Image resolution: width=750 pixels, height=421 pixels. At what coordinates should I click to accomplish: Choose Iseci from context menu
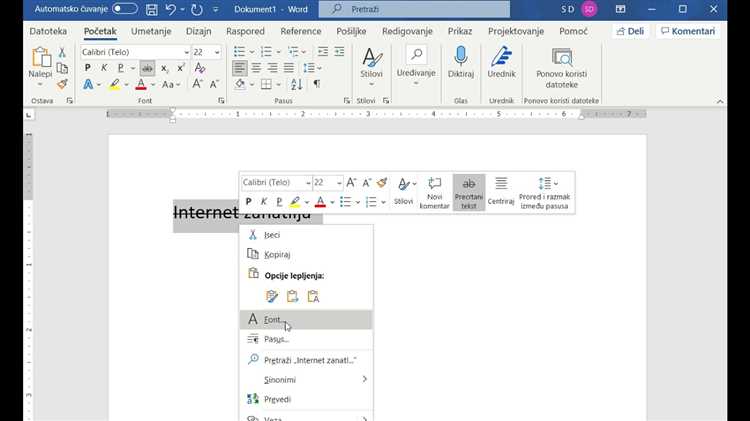[x=306, y=235]
